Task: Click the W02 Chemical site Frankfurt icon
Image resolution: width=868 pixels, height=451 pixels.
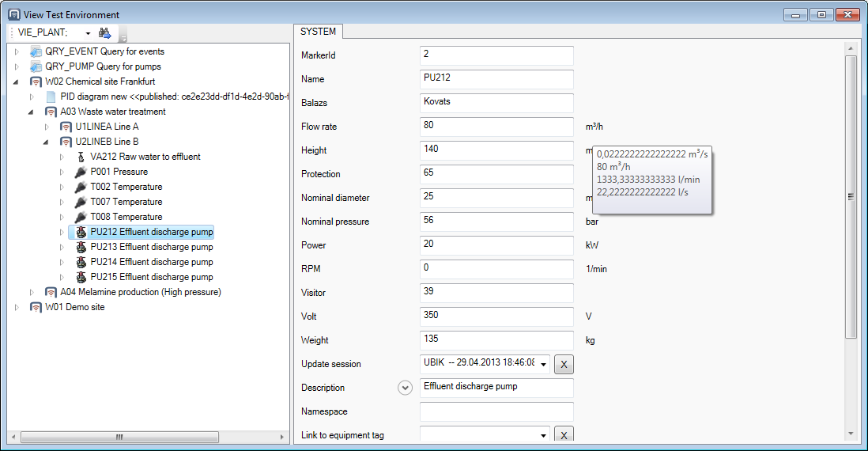Action: tap(36, 81)
